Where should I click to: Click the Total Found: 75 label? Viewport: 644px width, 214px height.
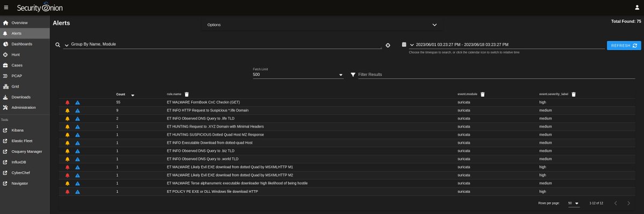(626, 21)
